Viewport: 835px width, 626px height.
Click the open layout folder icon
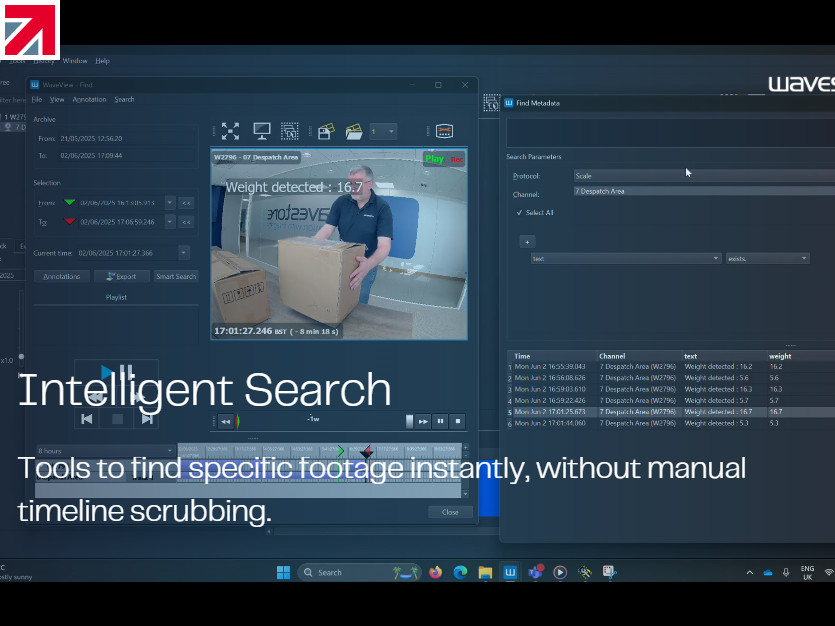[354, 131]
